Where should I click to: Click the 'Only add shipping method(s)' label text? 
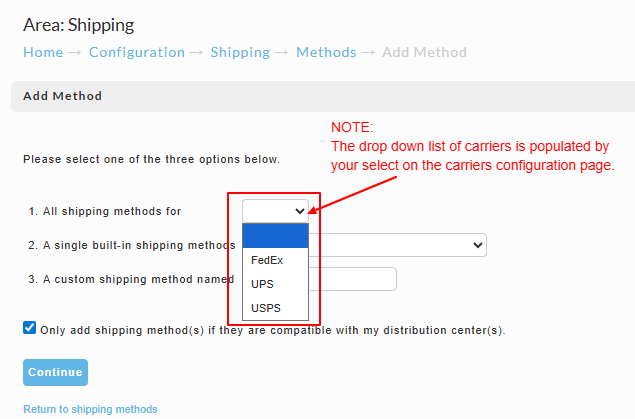pos(273,330)
